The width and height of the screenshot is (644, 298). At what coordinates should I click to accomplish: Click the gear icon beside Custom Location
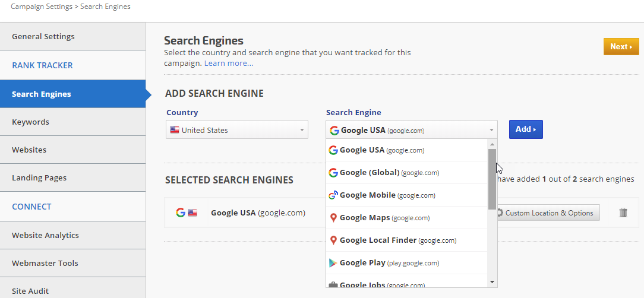coord(500,213)
